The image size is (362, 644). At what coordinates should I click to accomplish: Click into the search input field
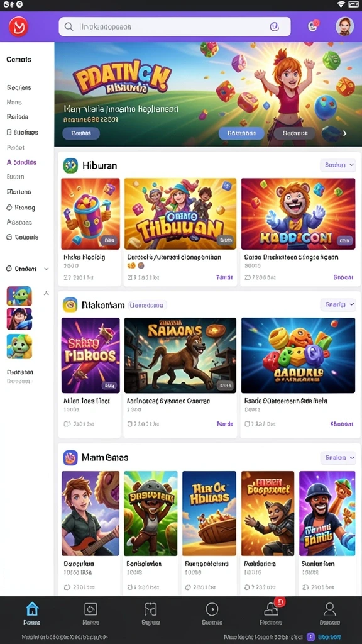[175, 26]
